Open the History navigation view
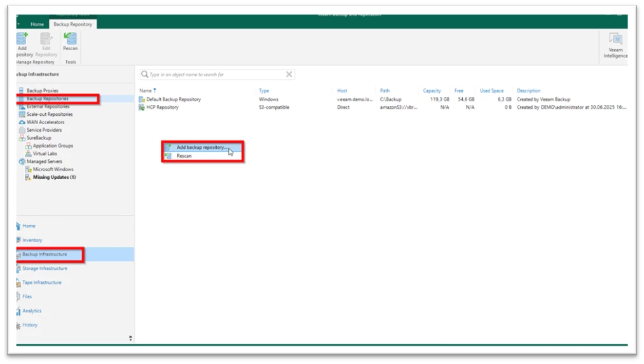This screenshot has width=644, height=364. [x=30, y=325]
